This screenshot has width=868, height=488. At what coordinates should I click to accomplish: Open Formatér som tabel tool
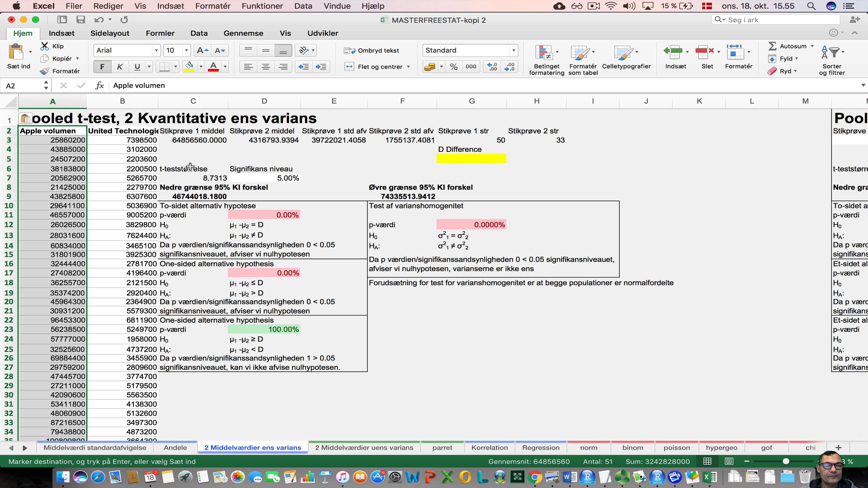click(x=583, y=60)
